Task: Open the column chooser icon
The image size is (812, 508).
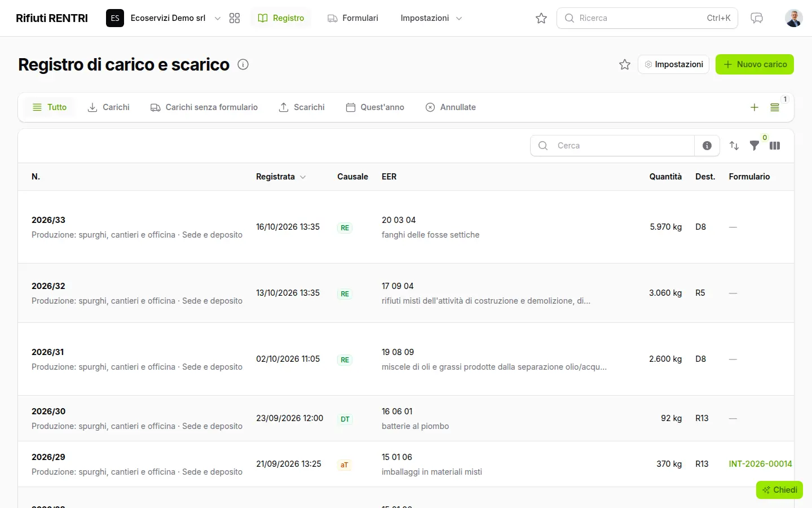Action: click(x=775, y=146)
